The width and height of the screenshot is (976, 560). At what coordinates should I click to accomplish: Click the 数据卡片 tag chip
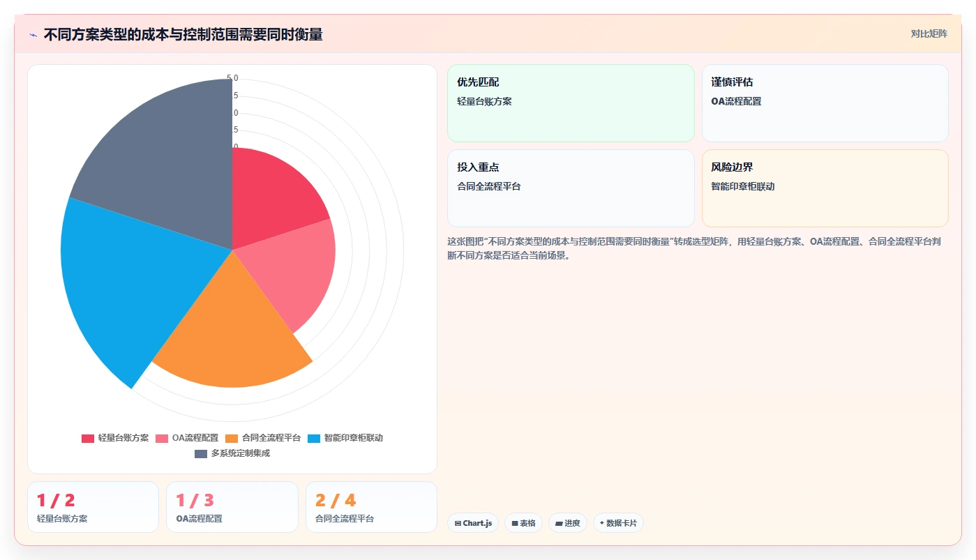tap(618, 523)
